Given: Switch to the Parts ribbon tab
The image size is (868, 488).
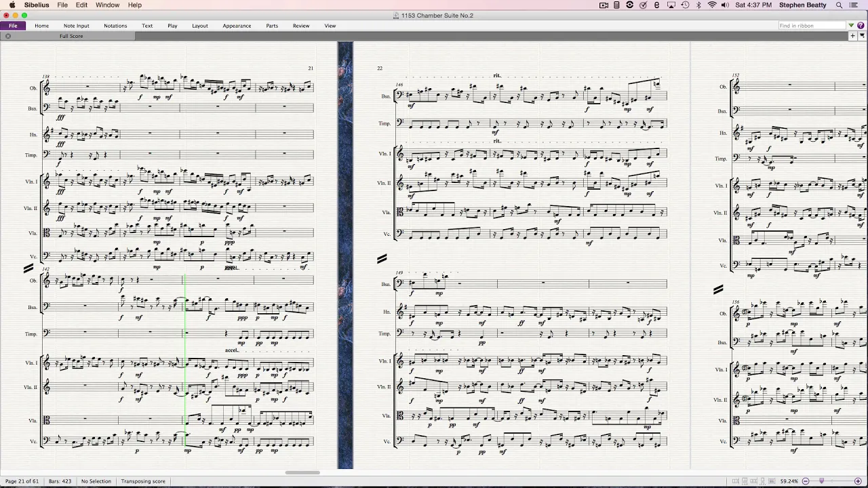Looking at the screenshot, I should click(272, 26).
